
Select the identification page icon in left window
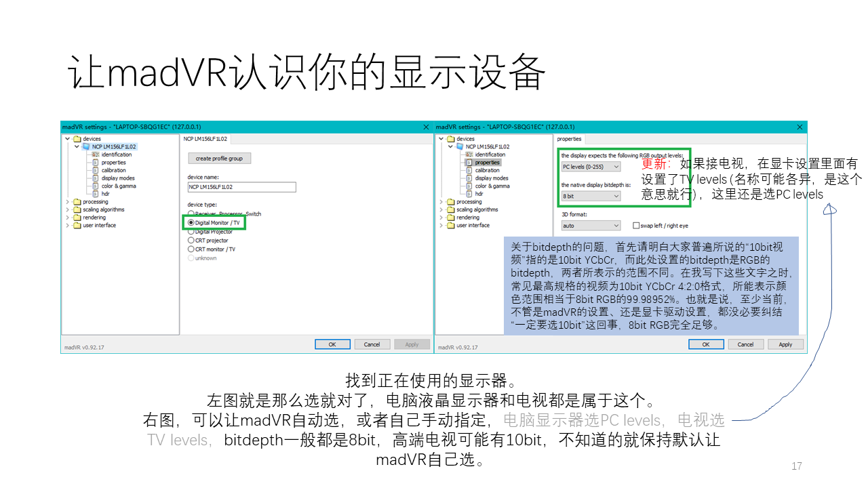tap(96, 155)
